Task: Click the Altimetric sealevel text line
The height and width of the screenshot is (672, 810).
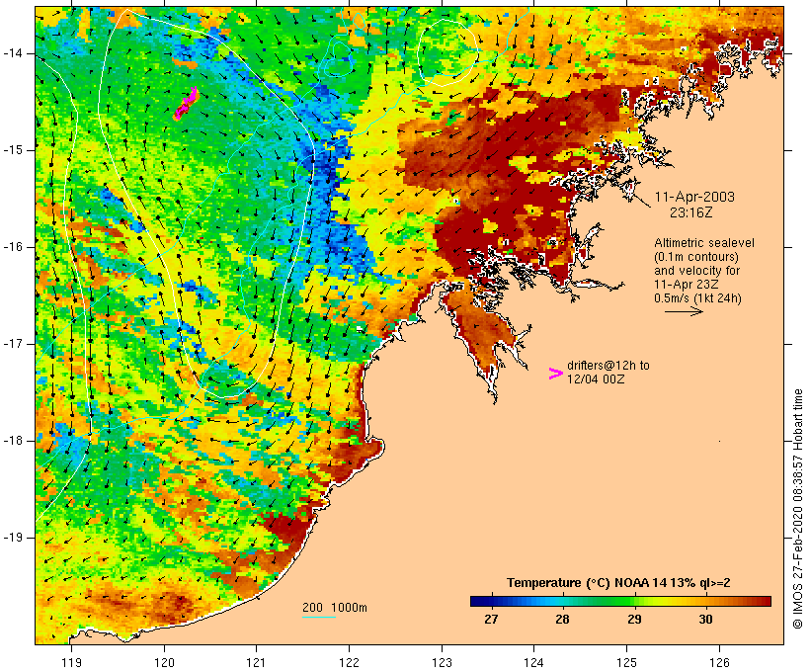Action: tap(704, 243)
